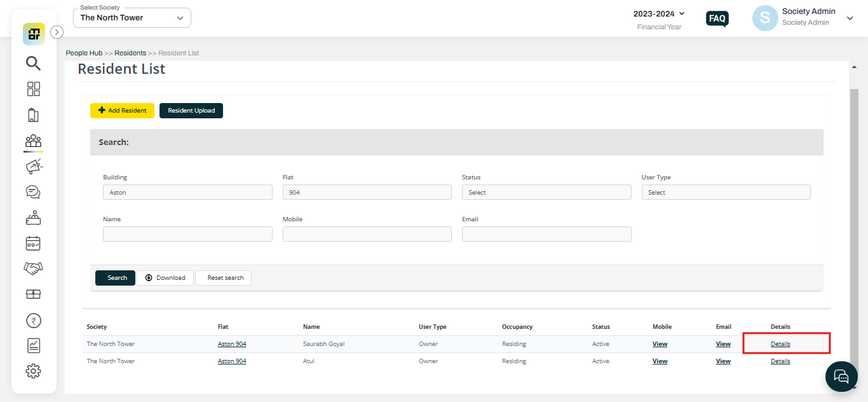Open the chat bubbles sidebar icon
Image resolution: width=868 pixels, height=402 pixels.
point(34,192)
